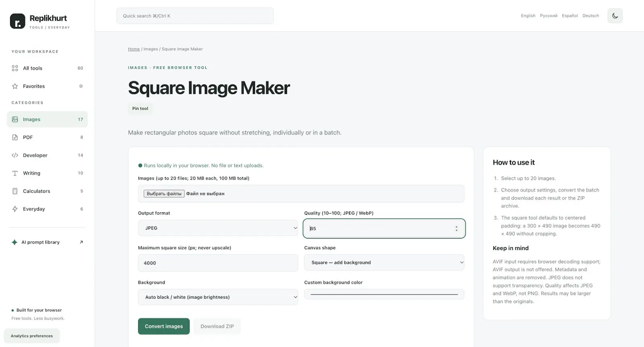This screenshot has height=347, width=644.
Task: Open Analytics preferences button
Action: (x=32, y=336)
